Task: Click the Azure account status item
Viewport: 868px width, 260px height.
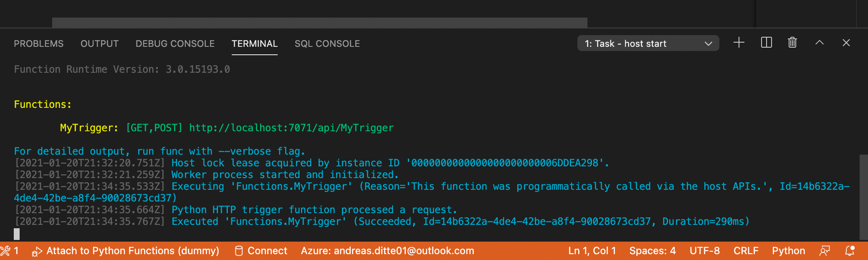Action: coord(387,251)
